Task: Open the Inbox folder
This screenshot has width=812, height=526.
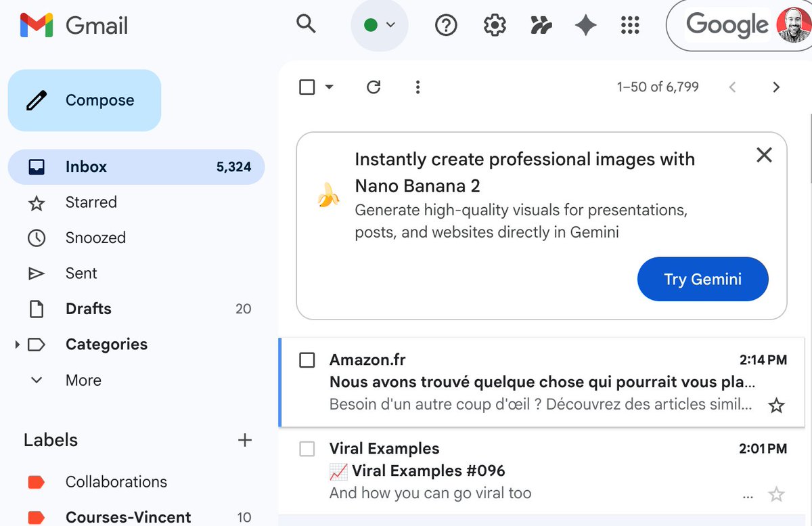Action: (136, 167)
